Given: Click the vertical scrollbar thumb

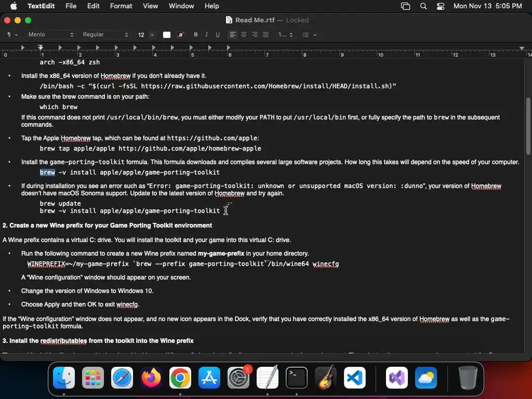Looking at the screenshot, I should [528, 126].
